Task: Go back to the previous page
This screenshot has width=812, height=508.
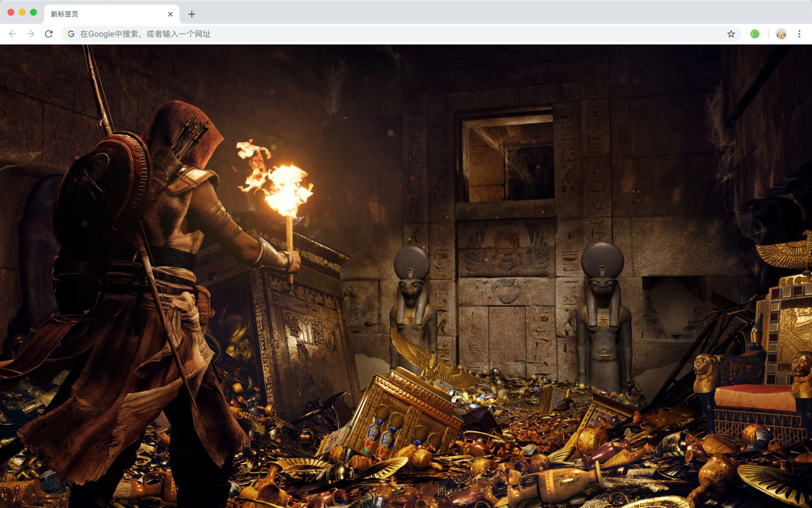Action: 13,34
